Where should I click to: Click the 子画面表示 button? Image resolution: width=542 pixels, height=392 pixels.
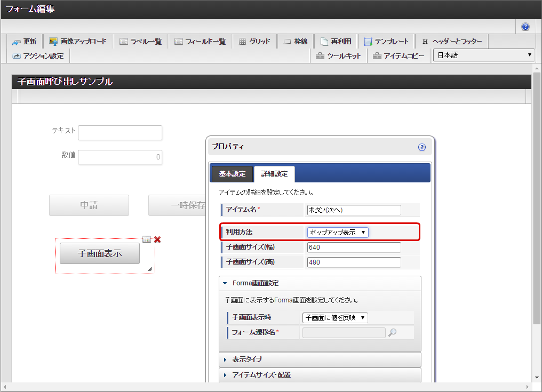[100, 254]
